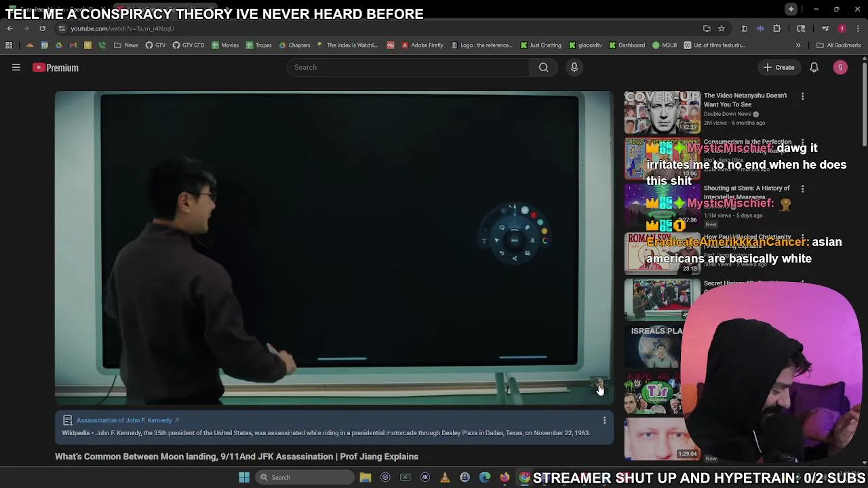
Task: Open List of films featurin... bookmark
Action: (x=714, y=45)
